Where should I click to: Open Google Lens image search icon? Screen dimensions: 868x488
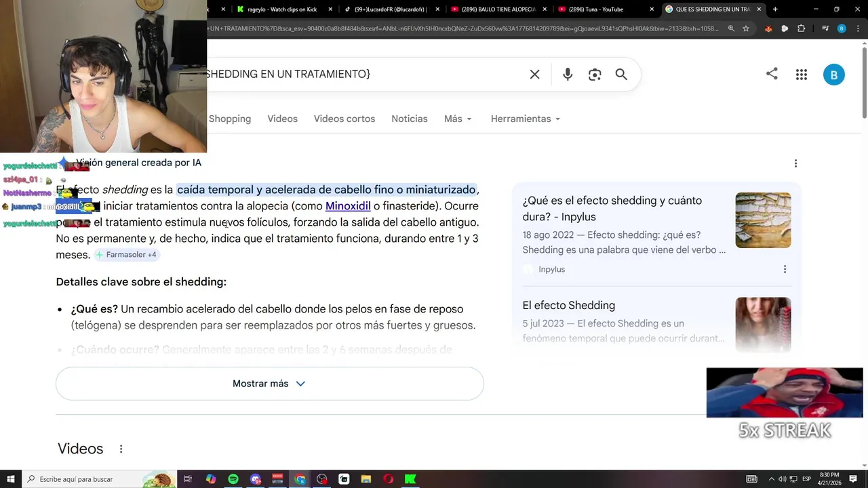click(595, 75)
